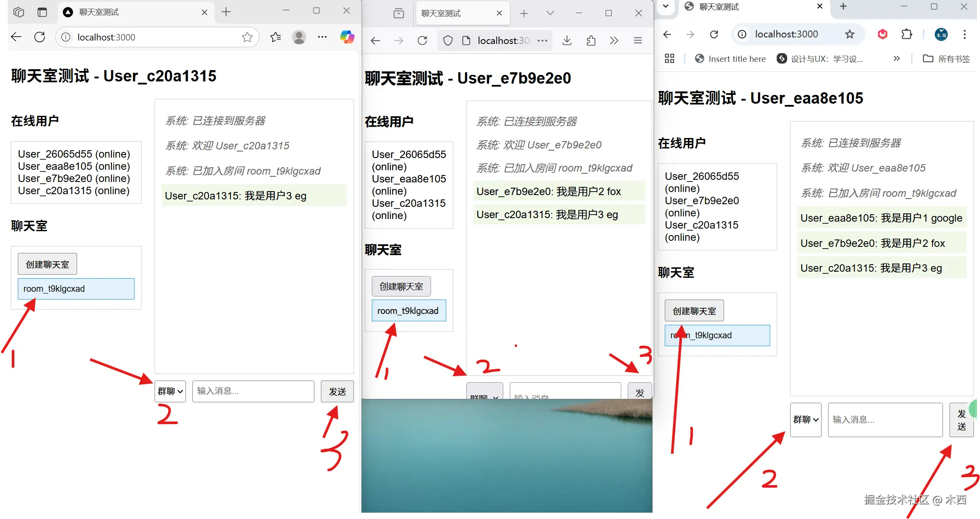
Task: Select the room_t9klgcxad room in Firefox window
Action: [x=408, y=310]
